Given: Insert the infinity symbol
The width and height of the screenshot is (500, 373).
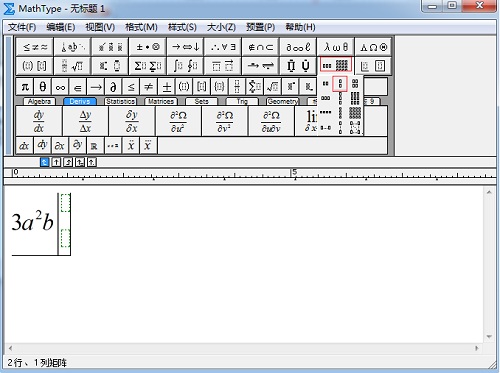Looking at the screenshot, I should [x=60, y=87].
